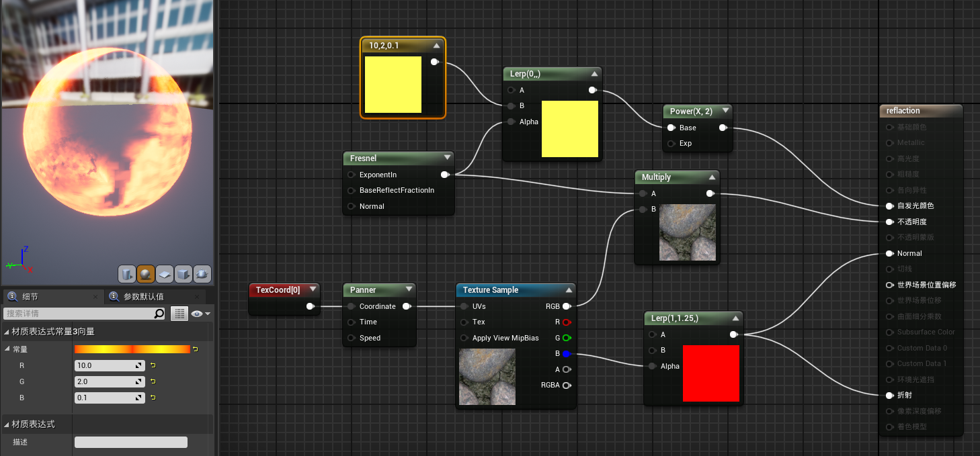This screenshot has width=980, height=456.
Task: Select sphere preview mesh shape
Action: (x=146, y=274)
